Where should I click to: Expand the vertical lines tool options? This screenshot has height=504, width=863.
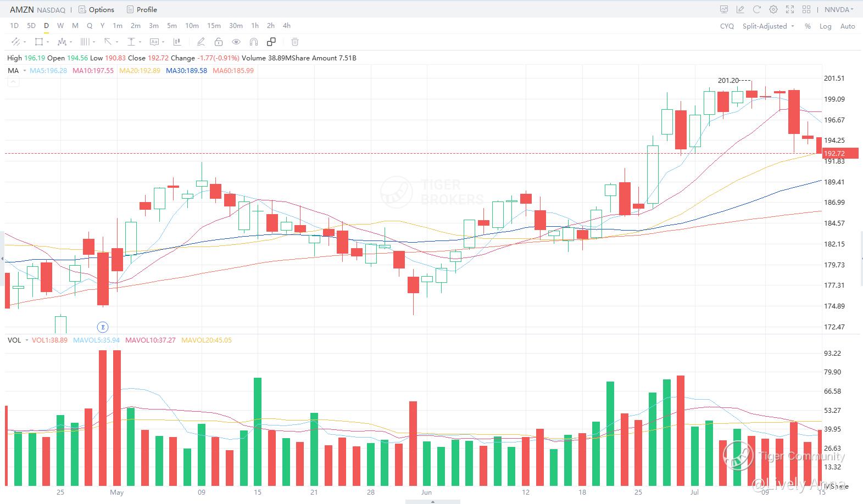tap(94, 42)
